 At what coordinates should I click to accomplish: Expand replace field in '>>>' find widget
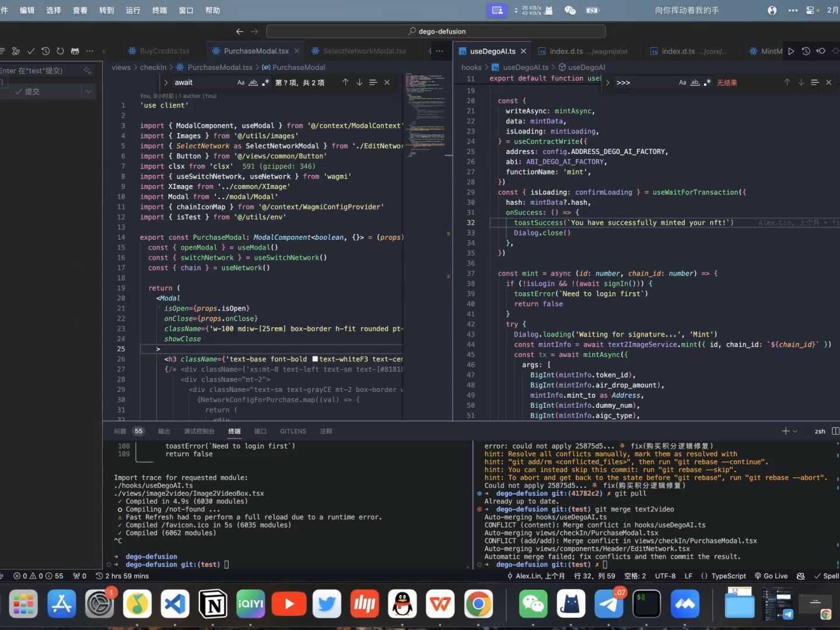click(607, 82)
